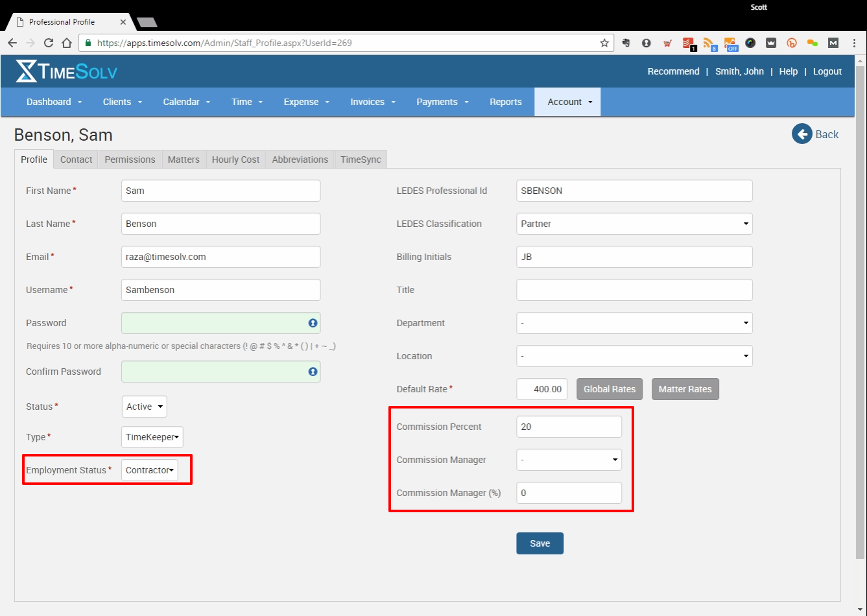Open the RSS feed extension with badge 8
Image resolution: width=867 pixels, height=616 pixels.
(x=709, y=44)
